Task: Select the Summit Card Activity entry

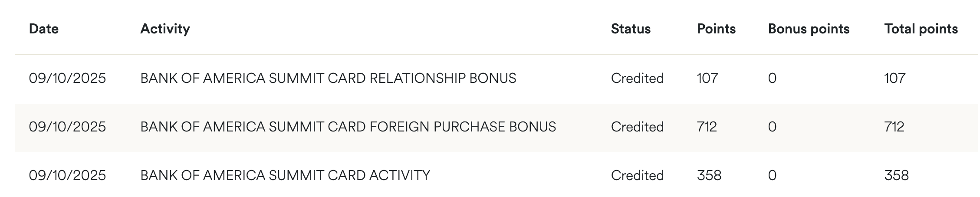Action: [285, 175]
